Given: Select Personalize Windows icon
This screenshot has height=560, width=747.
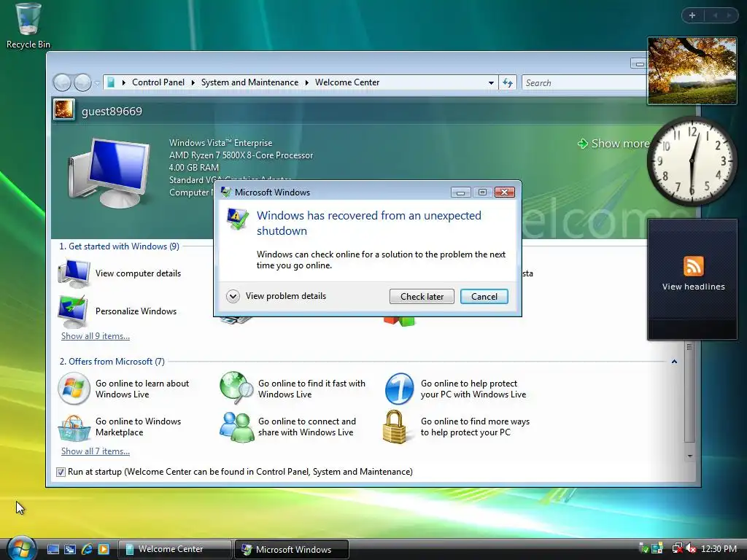Looking at the screenshot, I should 73,311.
